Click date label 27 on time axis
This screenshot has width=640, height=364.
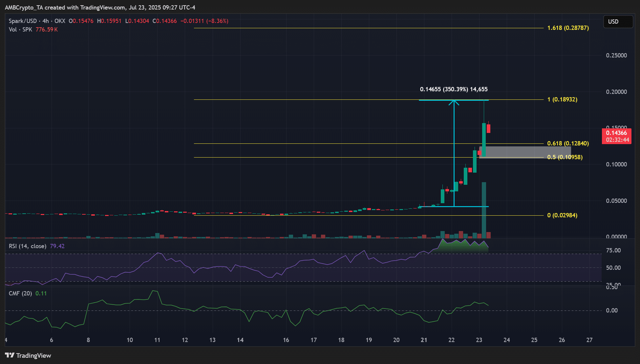pos(589,340)
